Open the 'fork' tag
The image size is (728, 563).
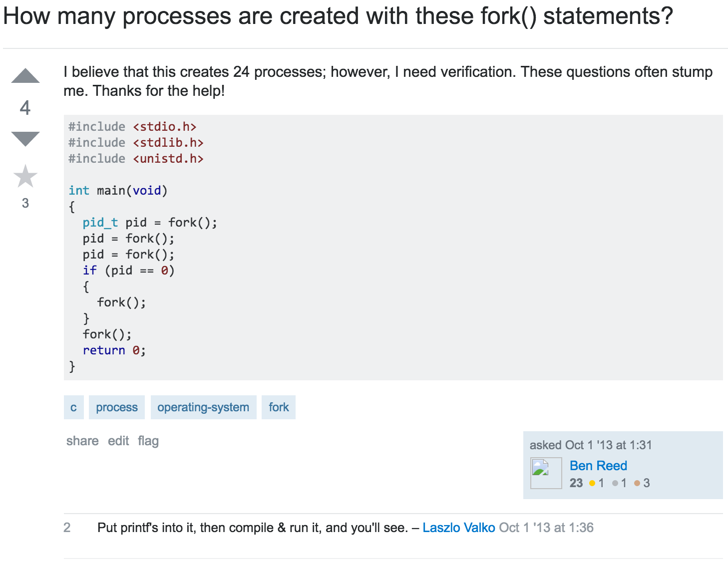pyautogui.click(x=279, y=407)
